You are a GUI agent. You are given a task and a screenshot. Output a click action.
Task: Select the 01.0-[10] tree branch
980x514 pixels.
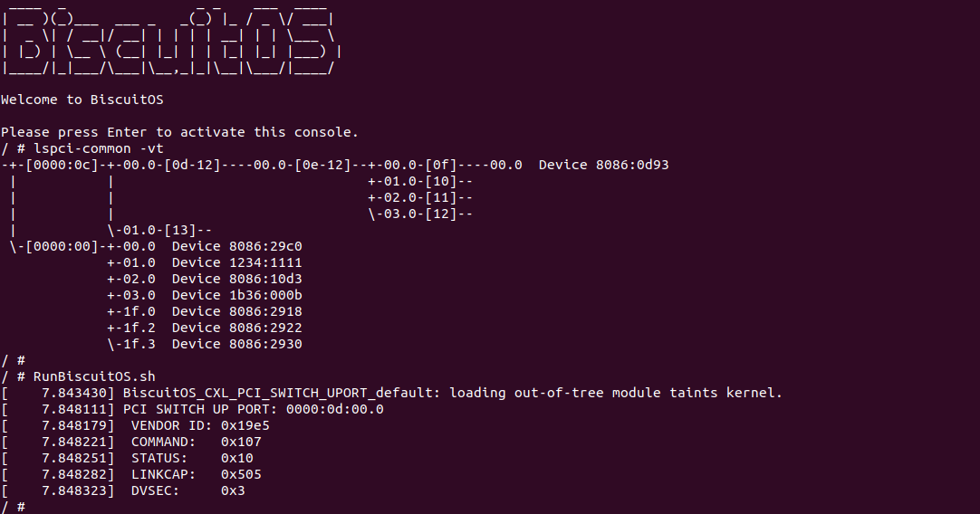420,181
